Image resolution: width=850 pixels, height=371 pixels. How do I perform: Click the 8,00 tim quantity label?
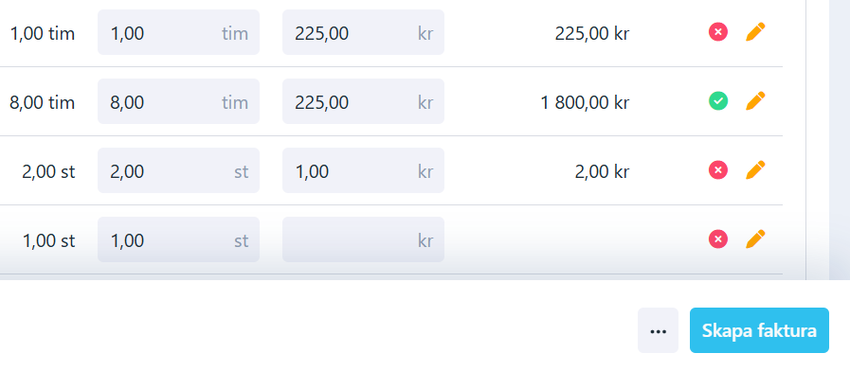click(x=42, y=102)
